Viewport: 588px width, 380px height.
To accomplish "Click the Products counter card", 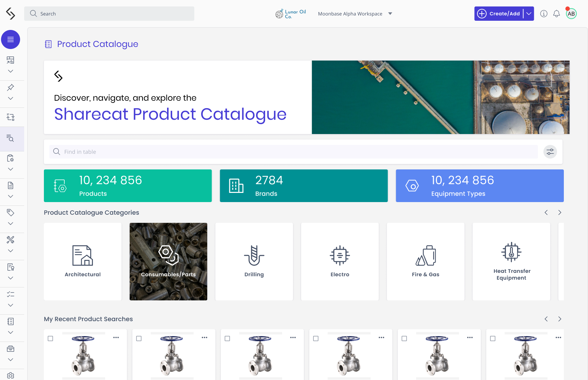I will coord(128,186).
